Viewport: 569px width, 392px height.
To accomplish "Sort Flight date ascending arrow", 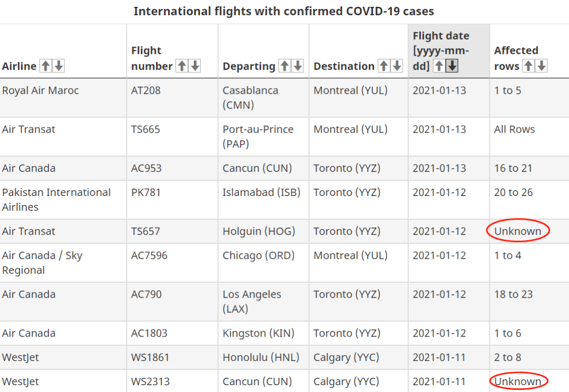I will pos(439,66).
